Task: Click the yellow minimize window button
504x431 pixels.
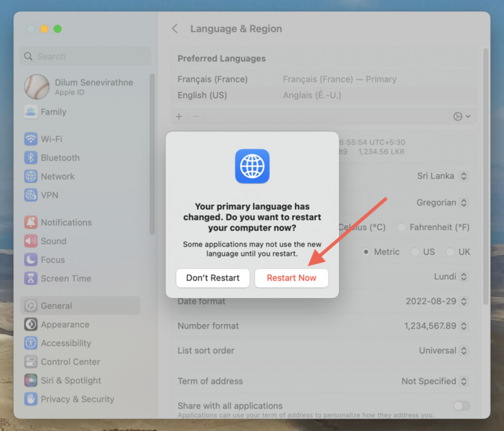Action: pos(44,29)
